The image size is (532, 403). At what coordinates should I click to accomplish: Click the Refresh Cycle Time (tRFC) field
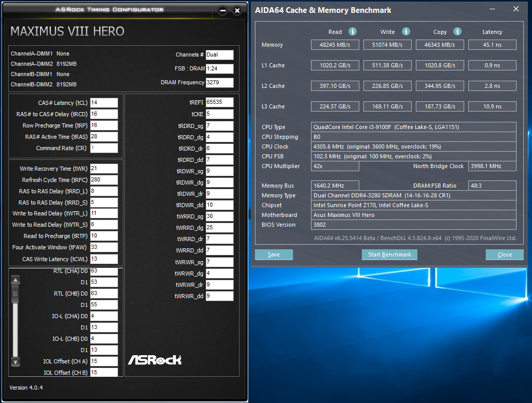click(x=104, y=180)
